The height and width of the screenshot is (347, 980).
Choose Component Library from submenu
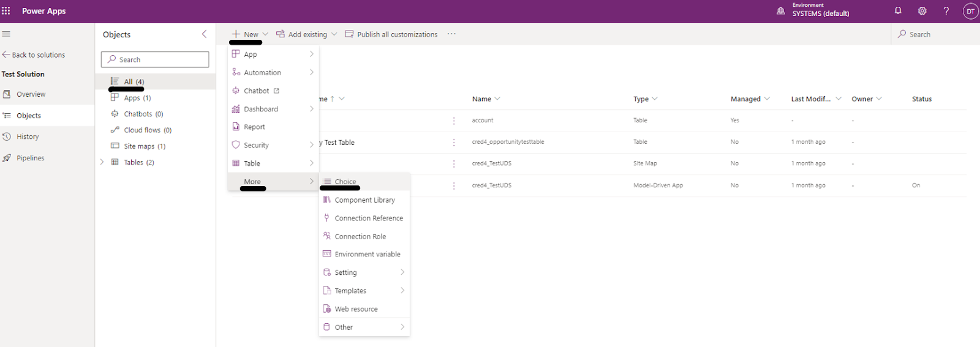[x=364, y=200]
